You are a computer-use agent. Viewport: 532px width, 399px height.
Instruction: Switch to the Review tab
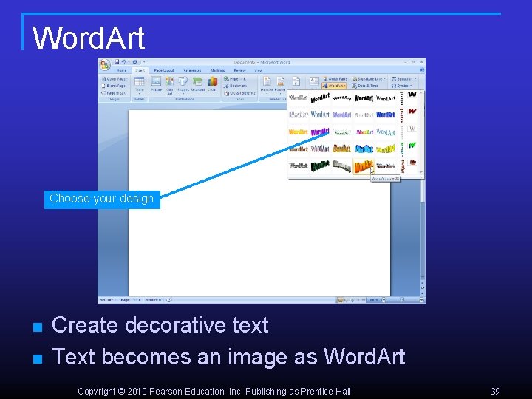(239, 71)
